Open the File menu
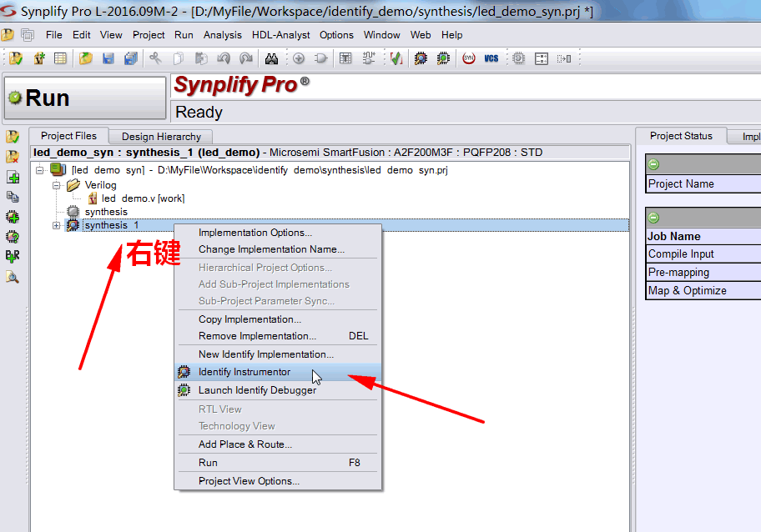The width and height of the screenshot is (761, 532). (54, 35)
